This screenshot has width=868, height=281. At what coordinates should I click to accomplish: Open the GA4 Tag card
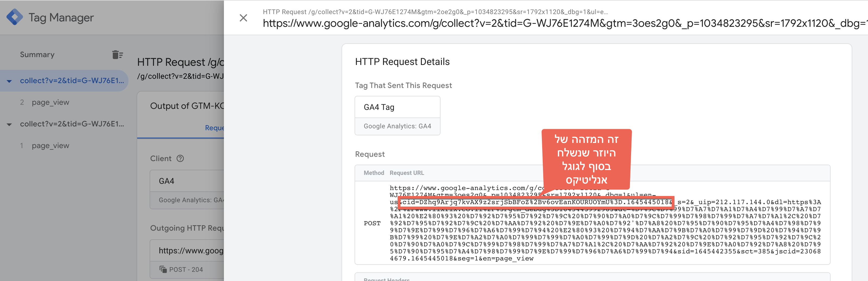(397, 115)
